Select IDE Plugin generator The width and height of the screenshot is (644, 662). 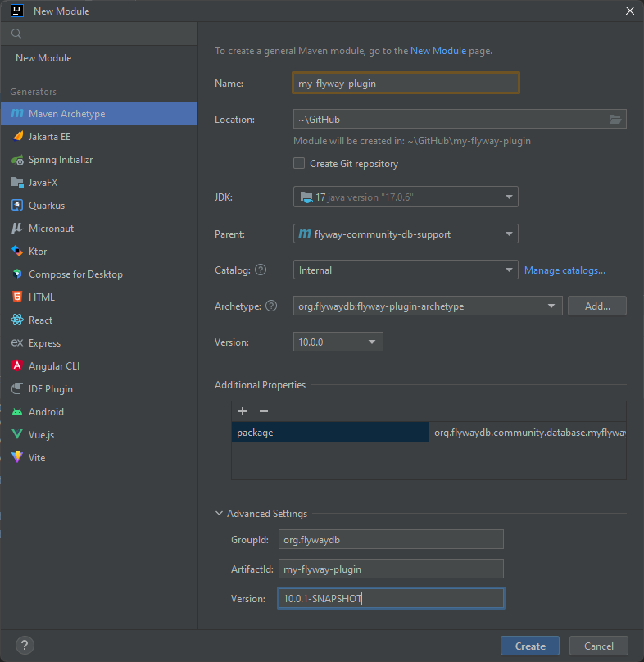pyautogui.click(x=99, y=388)
